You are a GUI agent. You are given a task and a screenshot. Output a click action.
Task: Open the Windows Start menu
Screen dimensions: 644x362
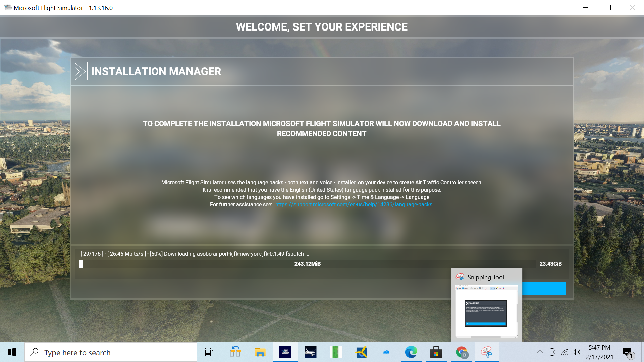(12, 352)
